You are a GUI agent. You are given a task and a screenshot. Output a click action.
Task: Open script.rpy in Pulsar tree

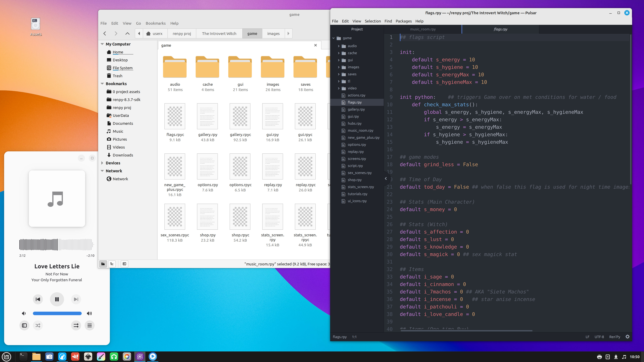(355, 166)
